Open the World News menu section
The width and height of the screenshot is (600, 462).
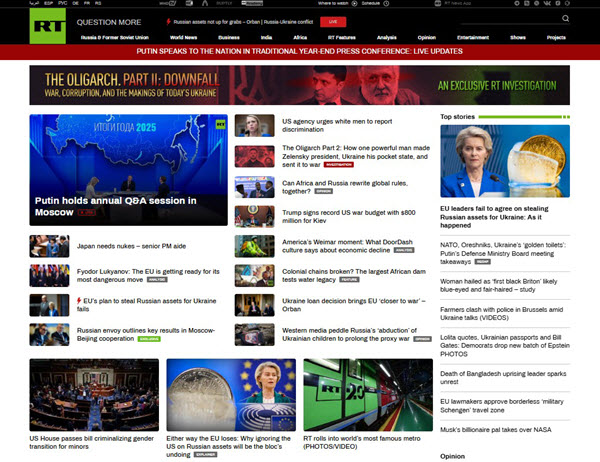click(x=183, y=37)
